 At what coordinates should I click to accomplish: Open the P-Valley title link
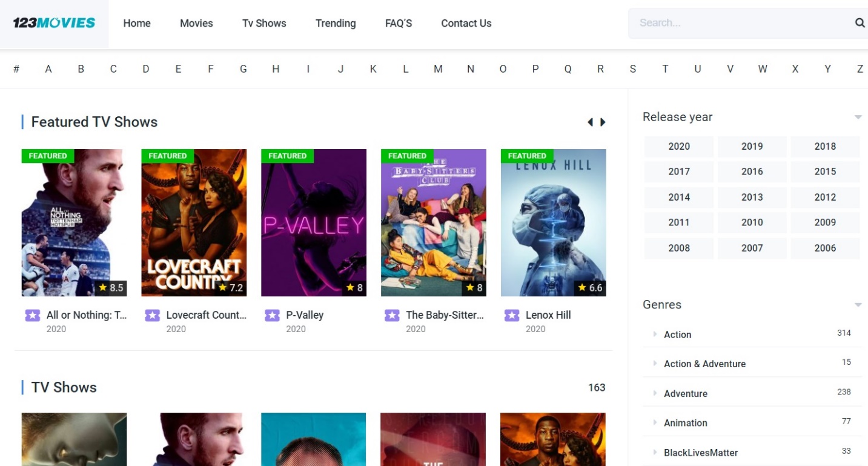point(305,315)
